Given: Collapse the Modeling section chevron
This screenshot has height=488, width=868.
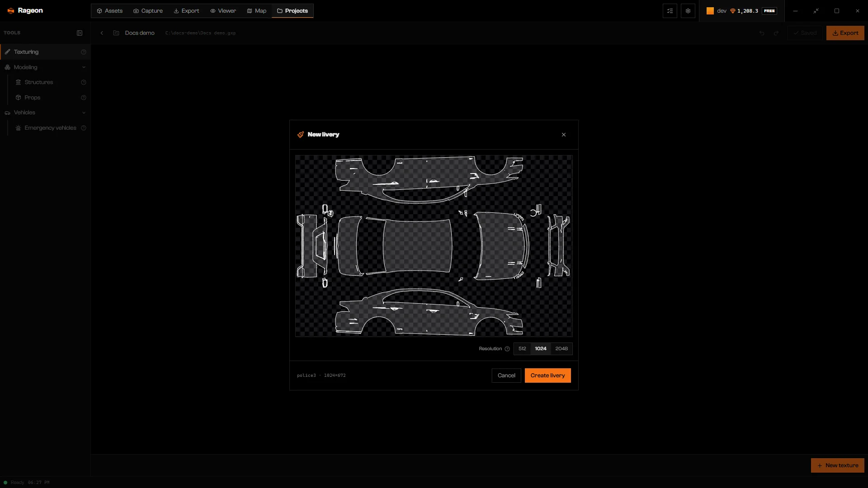Looking at the screenshot, I should pos(84,67).
